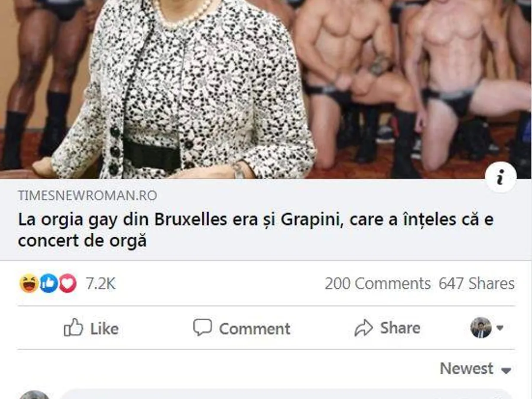The width and height of the screenshot is (532, 399).
Task: Click the speech bubble Comment icon
Action: [203, 328]
